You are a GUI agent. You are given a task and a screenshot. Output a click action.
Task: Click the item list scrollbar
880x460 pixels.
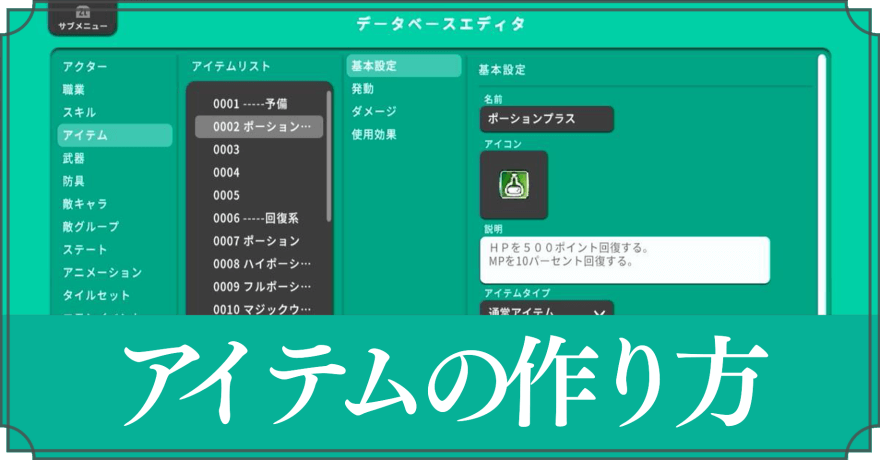click(x=329, y=156)
